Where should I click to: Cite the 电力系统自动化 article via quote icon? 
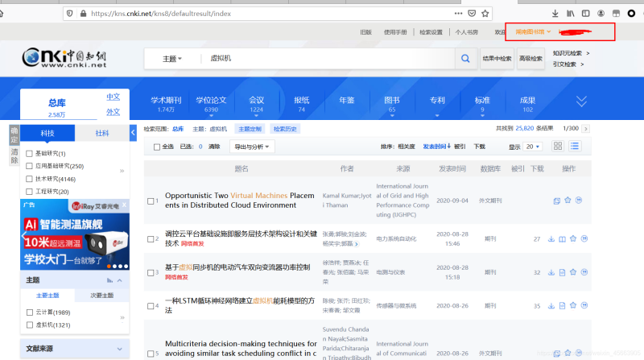point(584,238)
